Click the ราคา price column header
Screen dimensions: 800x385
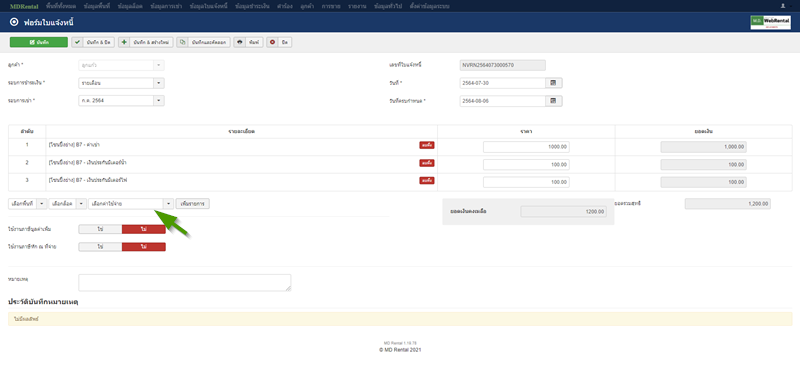(526, 132)
